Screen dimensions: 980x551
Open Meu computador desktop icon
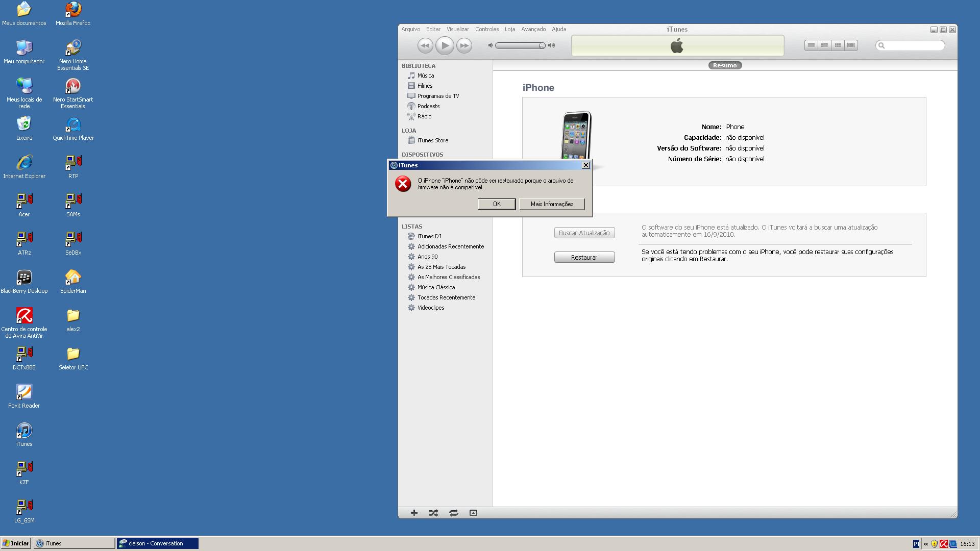(x=24, y=52)
